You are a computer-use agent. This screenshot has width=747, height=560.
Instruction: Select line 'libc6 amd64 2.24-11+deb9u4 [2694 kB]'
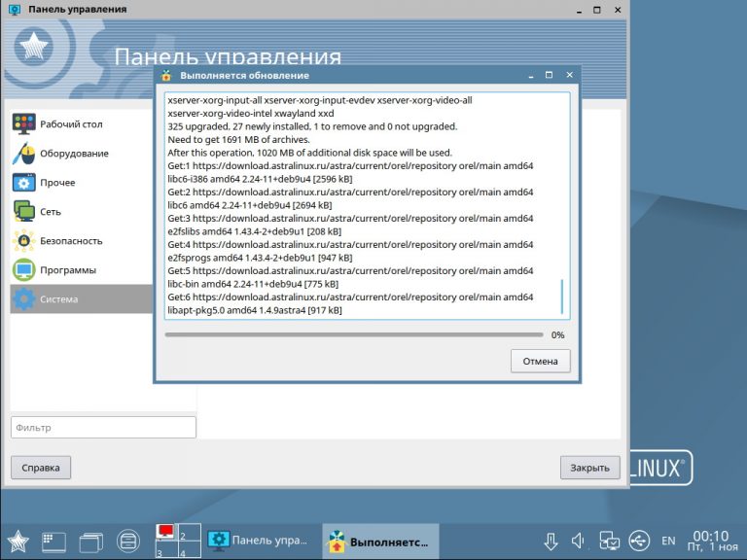[x=250, y=205]
